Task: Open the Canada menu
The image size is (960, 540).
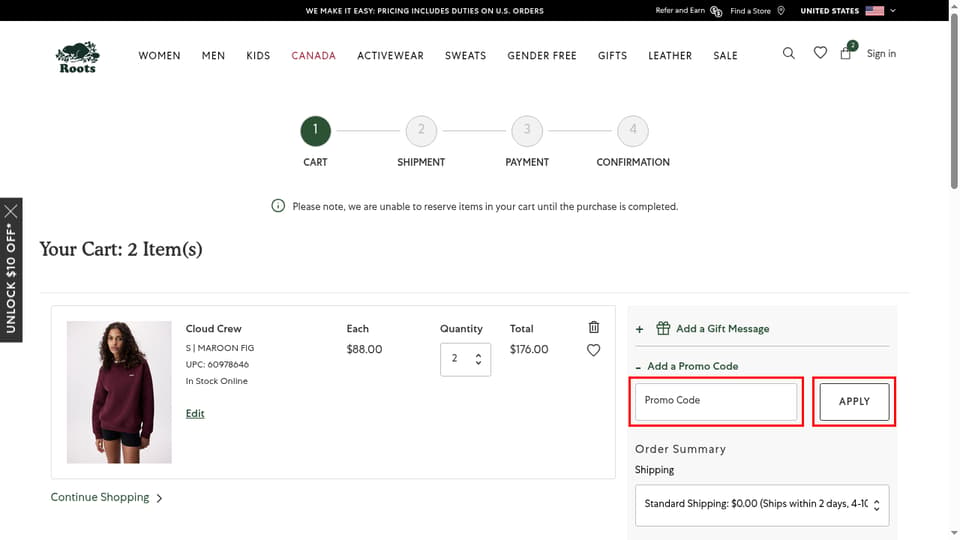Action: [313, 56]
